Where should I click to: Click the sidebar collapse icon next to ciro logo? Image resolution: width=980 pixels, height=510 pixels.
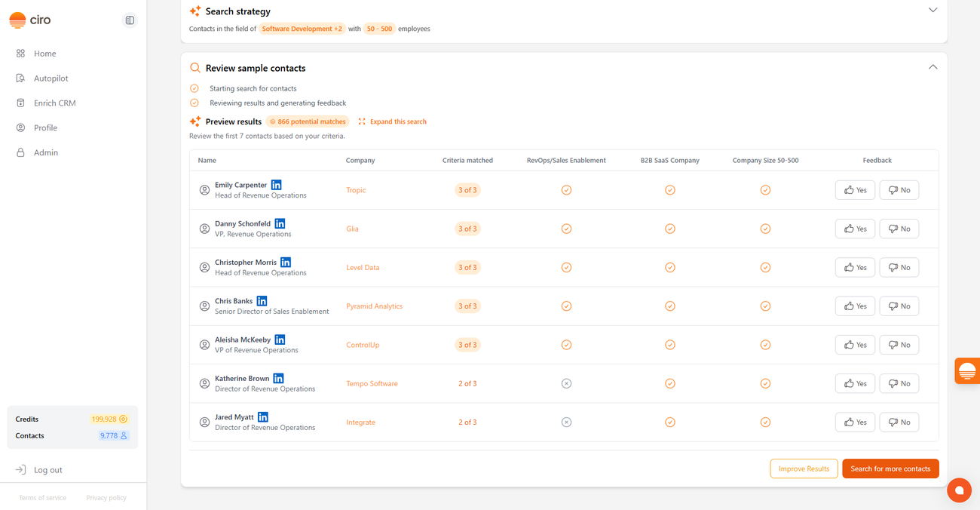130,20
